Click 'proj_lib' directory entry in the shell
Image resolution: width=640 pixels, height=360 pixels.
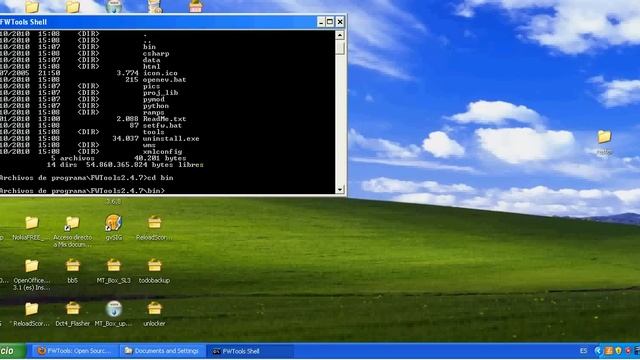click(x=160, y=93)
